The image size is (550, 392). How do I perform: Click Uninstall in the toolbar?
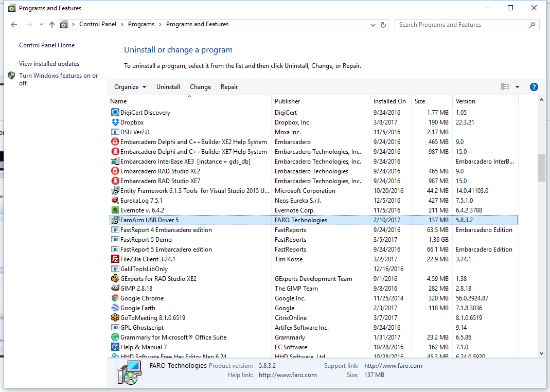168,87
